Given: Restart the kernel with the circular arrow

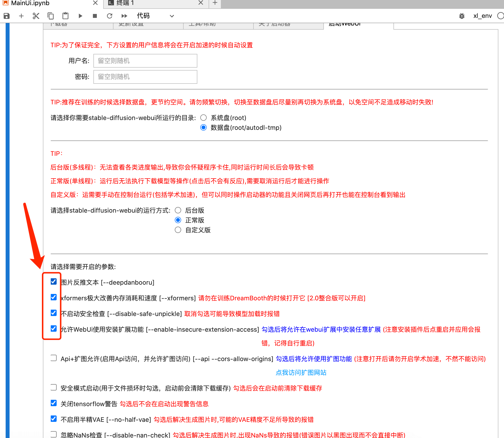Looking at the screenshot, I should click(110, 16).
